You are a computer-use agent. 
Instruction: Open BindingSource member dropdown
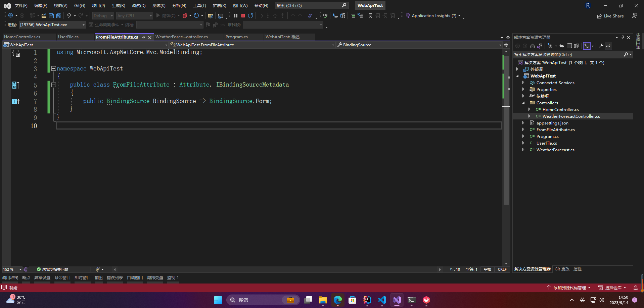click(419, 45)
